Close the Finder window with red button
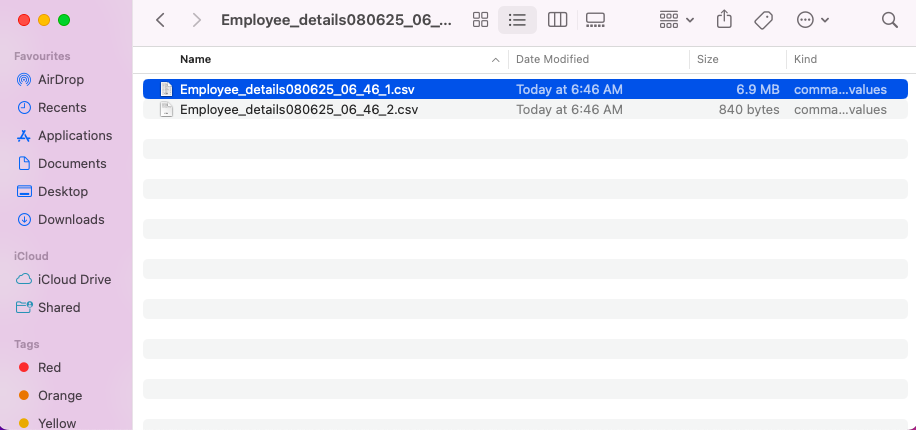 (24, 20)
